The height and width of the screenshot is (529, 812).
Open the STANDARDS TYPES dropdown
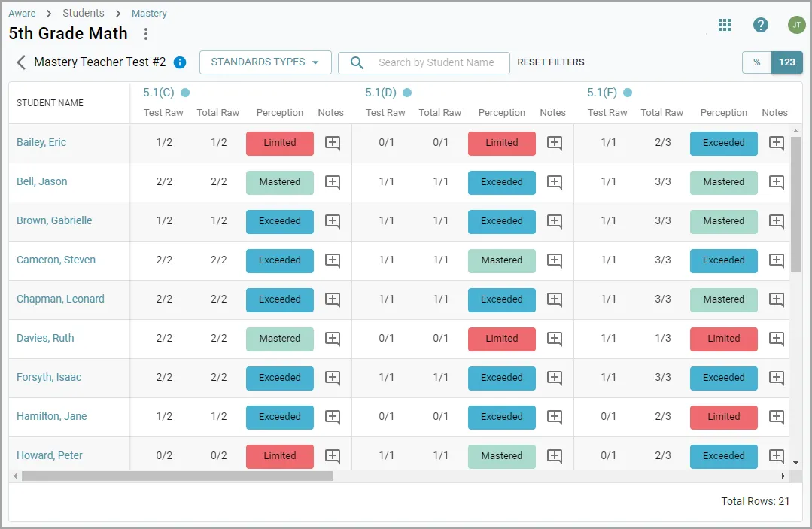(265, 62)
